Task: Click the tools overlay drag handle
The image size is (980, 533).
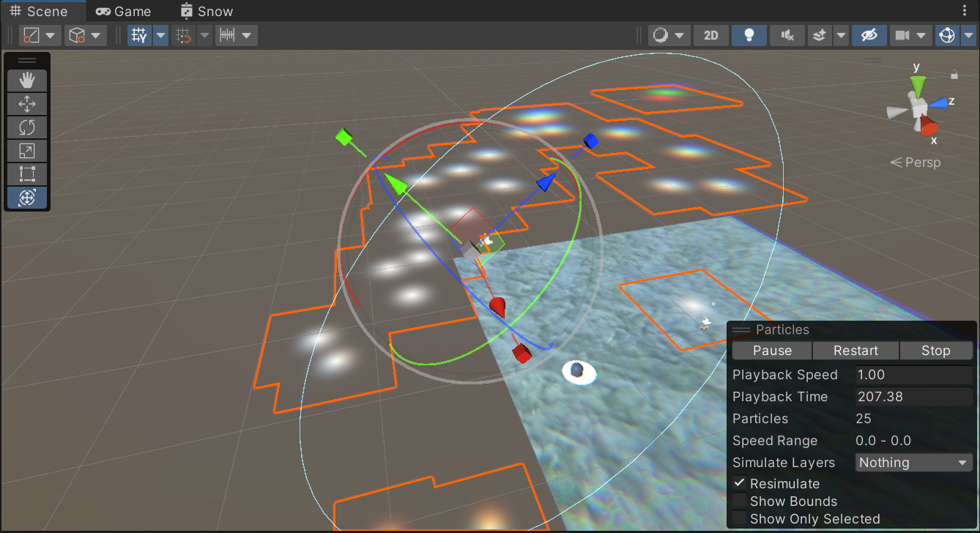Action: pyautogui.click(x=27, y=61)
